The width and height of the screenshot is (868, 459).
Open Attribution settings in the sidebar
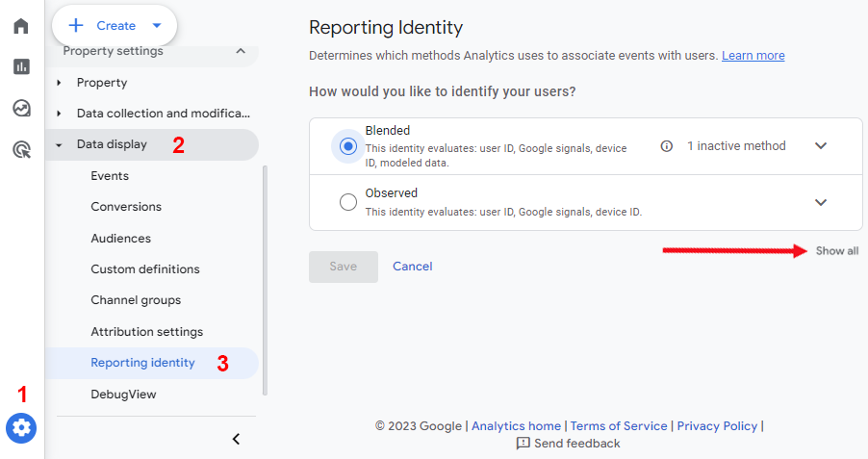tap(146, 332)
